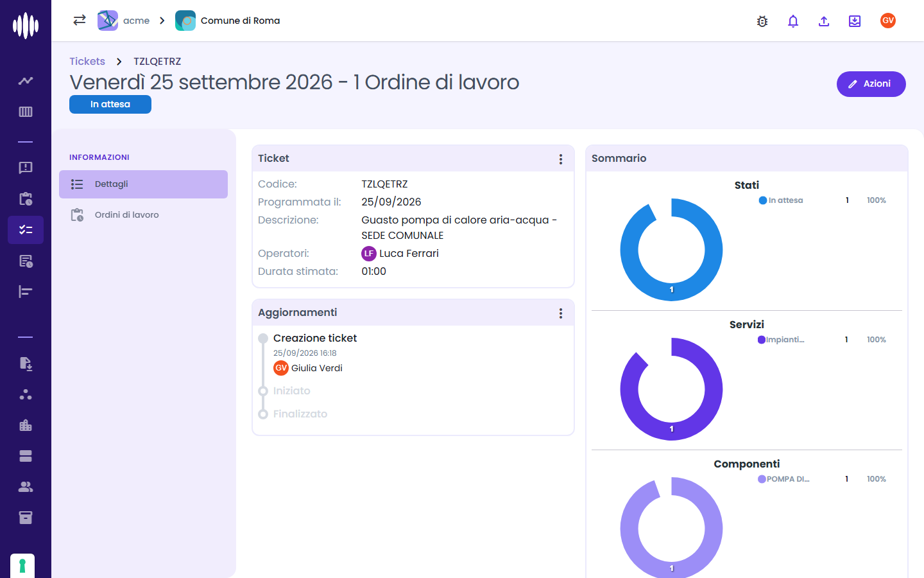Click the acme organization breadcrumb
The height and width of the screenshot is (578, 924).
pyautogui.click(x=124, y=21)
